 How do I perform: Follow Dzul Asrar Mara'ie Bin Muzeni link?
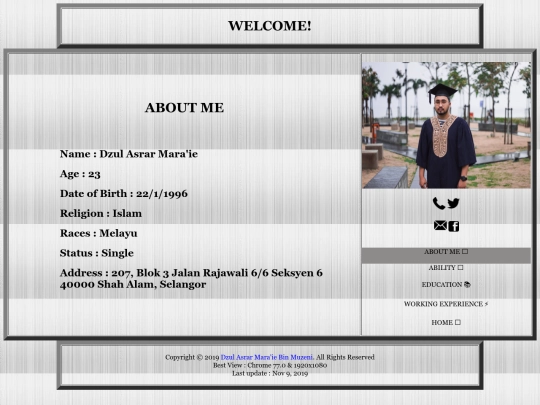coord(267,357)
